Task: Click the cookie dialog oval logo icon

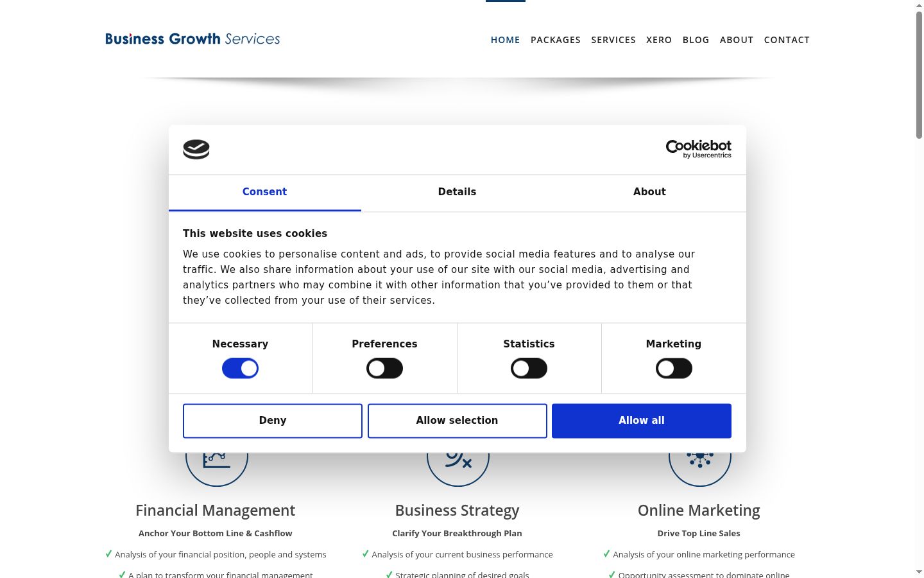Action: [196, 150]
